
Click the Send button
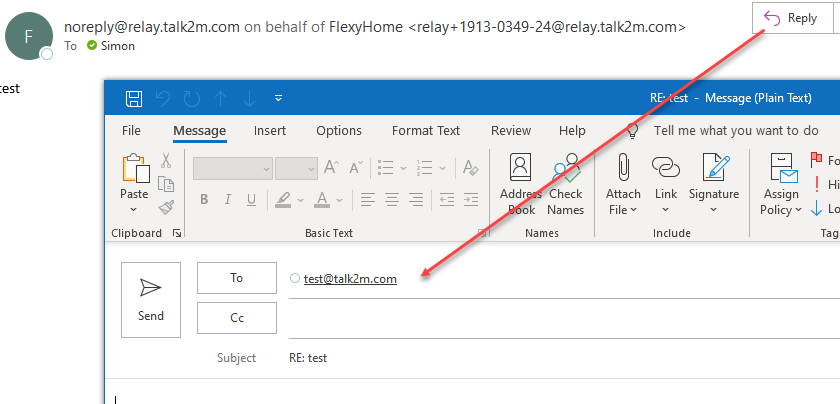pyautogui.click(x=151, y=300)
